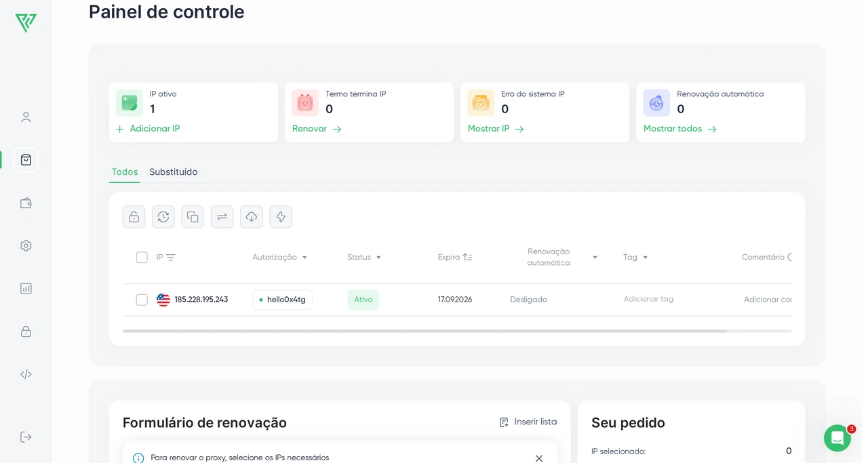
Task: Click the copy toolbar icon
Action: point(193,217)
